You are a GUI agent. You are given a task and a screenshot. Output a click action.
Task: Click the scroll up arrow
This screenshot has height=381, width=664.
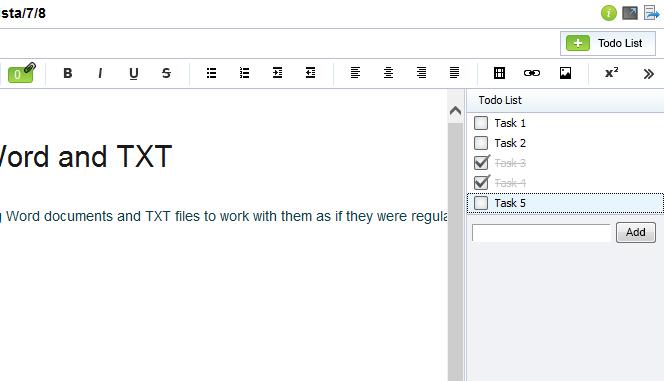(x=455, y=111)
